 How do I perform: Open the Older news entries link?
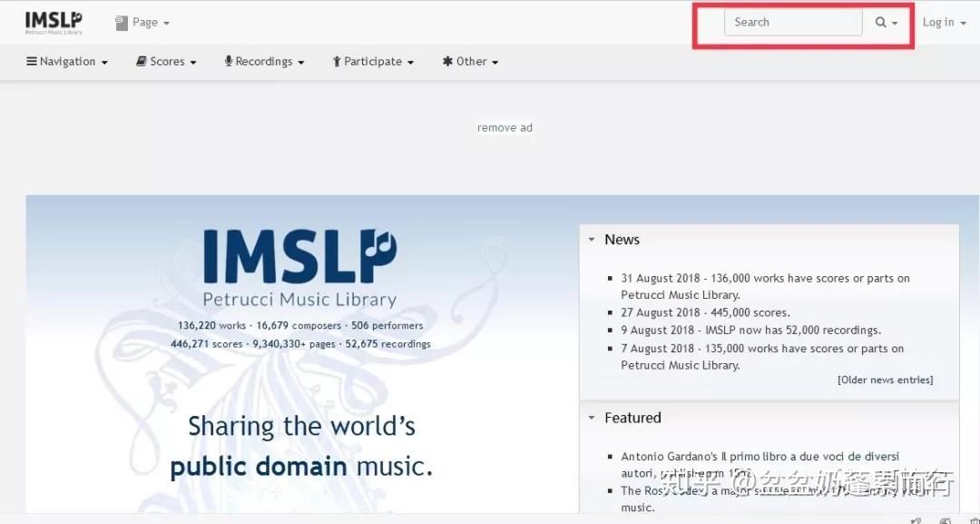[885, 380]
